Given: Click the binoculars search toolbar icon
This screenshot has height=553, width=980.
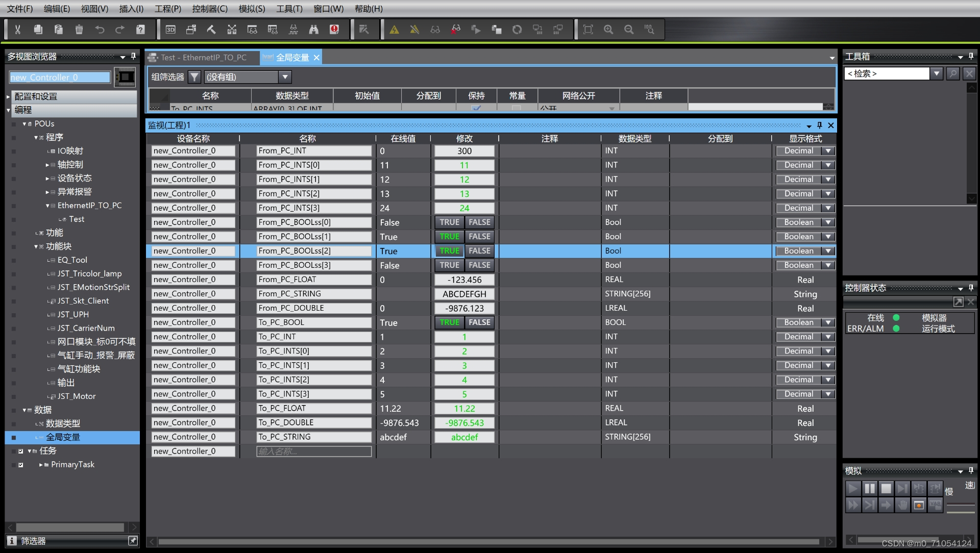Looking at the screenshot, I should click(313, 30).
